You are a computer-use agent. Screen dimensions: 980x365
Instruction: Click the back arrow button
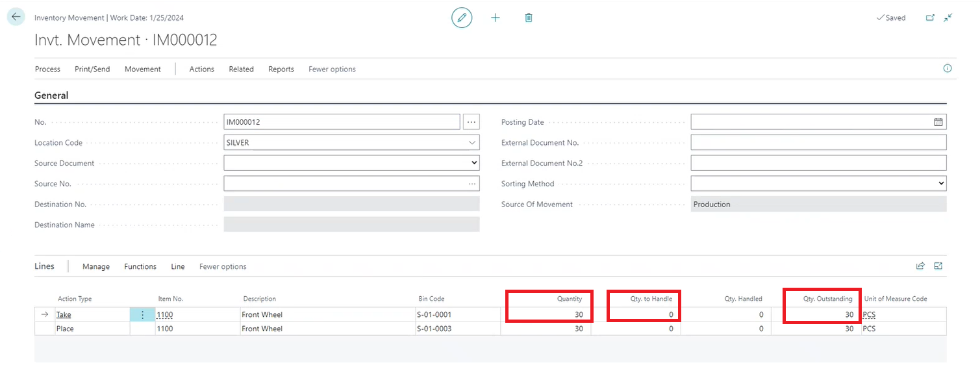pyautogui.click(x=16, y=17)
